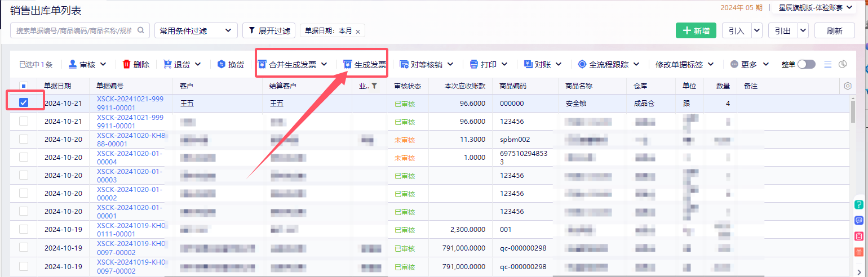Click the 刷新 button

click(835, 30)
